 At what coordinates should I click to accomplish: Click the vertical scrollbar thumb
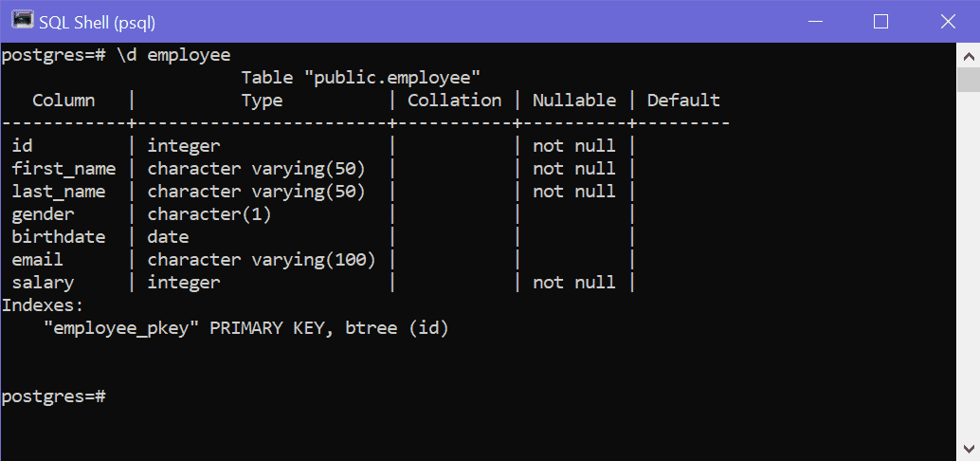[968, 81]
